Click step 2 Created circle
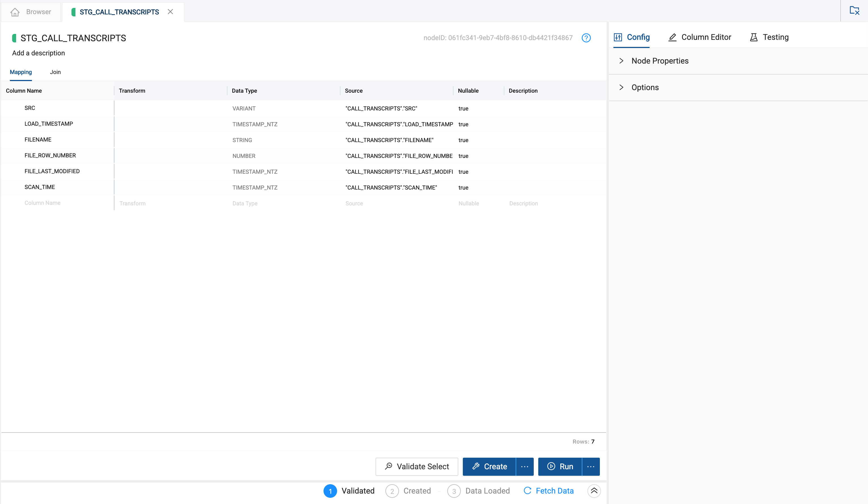The width and height of the screenshot is (868, 504). 392,491
